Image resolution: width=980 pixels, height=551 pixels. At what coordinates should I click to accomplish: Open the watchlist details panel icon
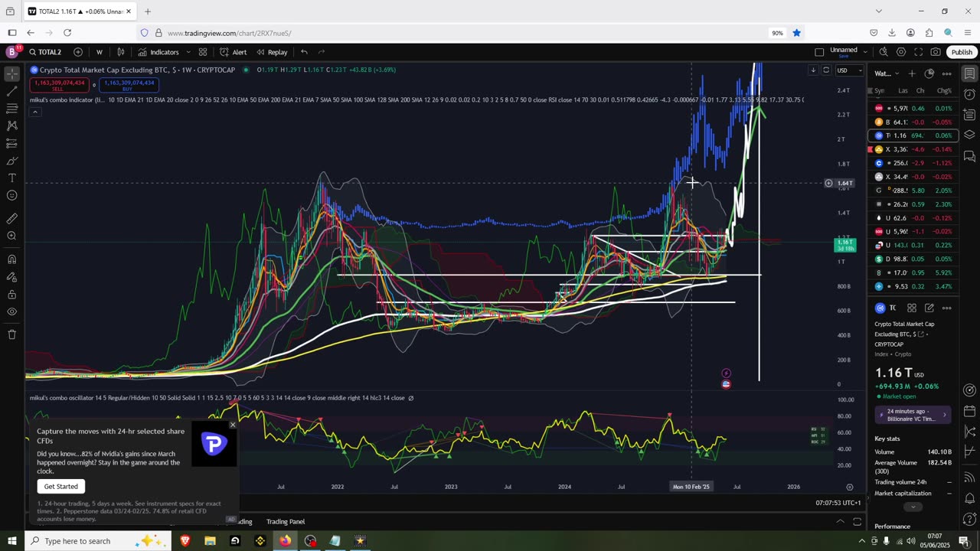(x=969, y=73)
